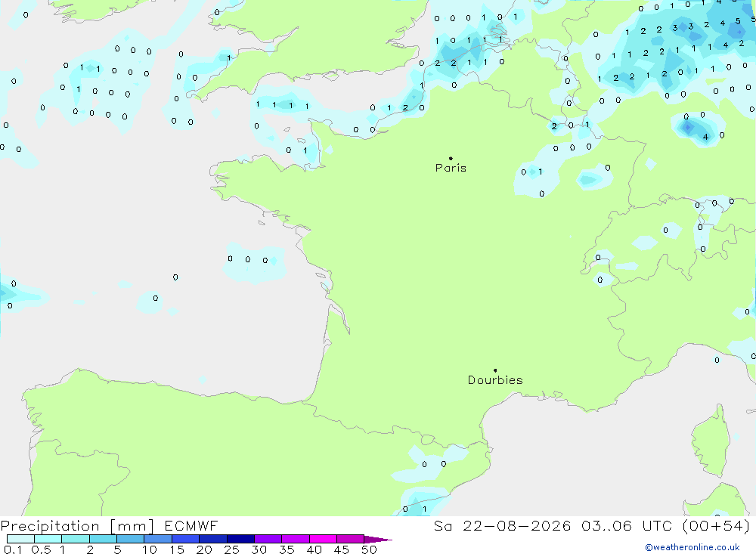Image resolution: width=756 pixels, height=554 pixels.
Task: Click the 5 mm blue legend swatch
Action: (130, 539)
